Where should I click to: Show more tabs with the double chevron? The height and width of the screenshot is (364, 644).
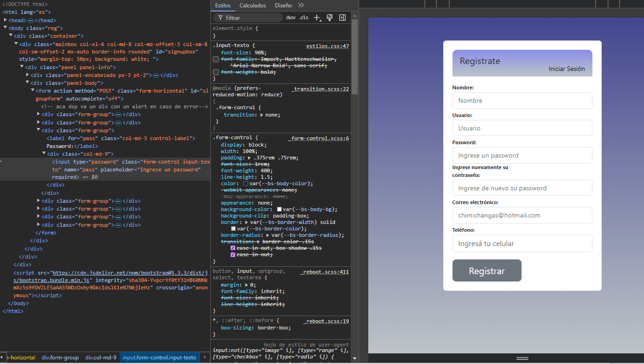coord(301,6)
